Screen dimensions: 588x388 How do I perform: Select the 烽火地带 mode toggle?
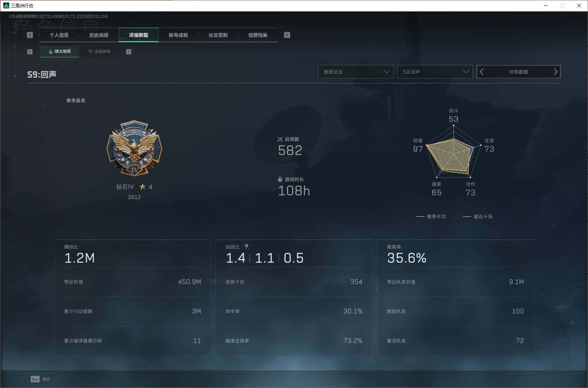tap(59, 51)
